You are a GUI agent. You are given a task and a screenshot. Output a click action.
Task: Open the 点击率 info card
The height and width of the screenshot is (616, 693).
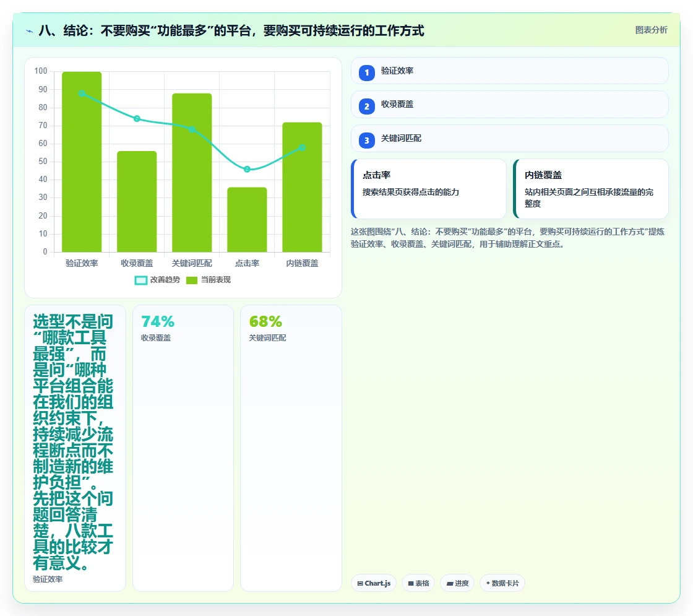pos(429,189)
